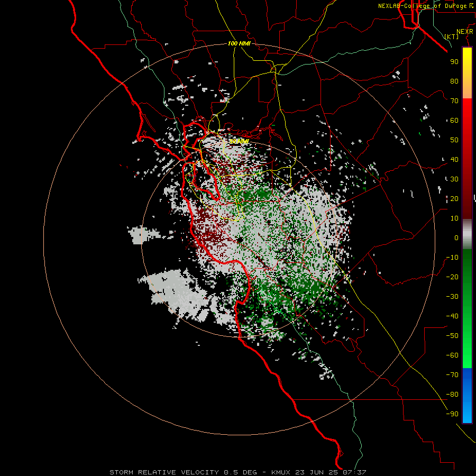
Task: Click the 50 value on the velocity scale
Action: point(454,140)
